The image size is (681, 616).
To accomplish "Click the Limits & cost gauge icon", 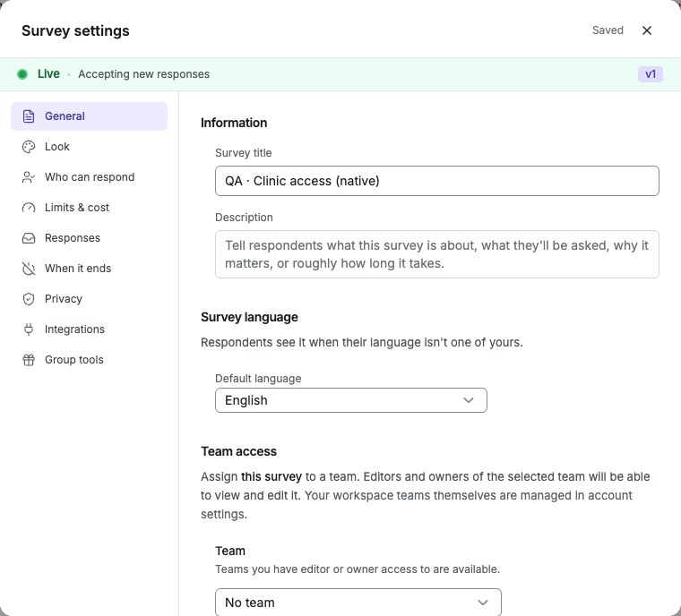I will (29, 208).
